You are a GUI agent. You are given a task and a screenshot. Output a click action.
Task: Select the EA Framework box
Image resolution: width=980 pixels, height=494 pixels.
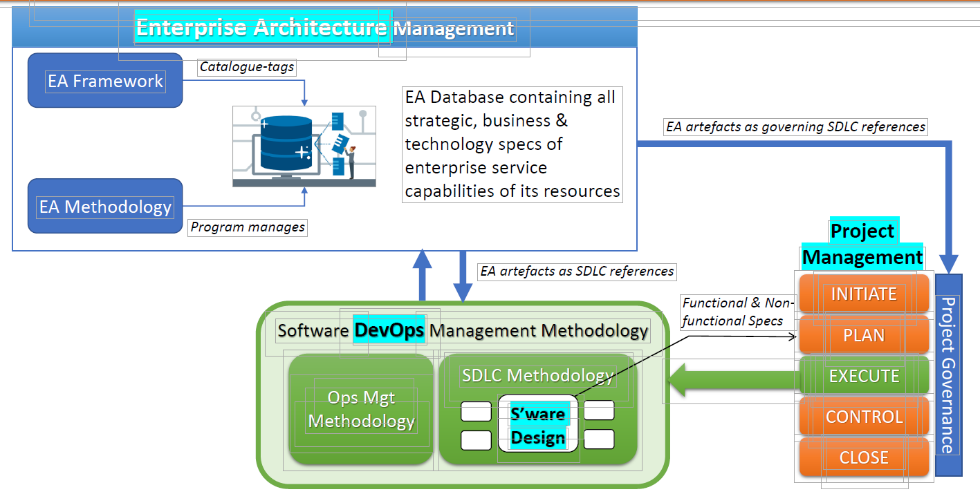[105, 81]
